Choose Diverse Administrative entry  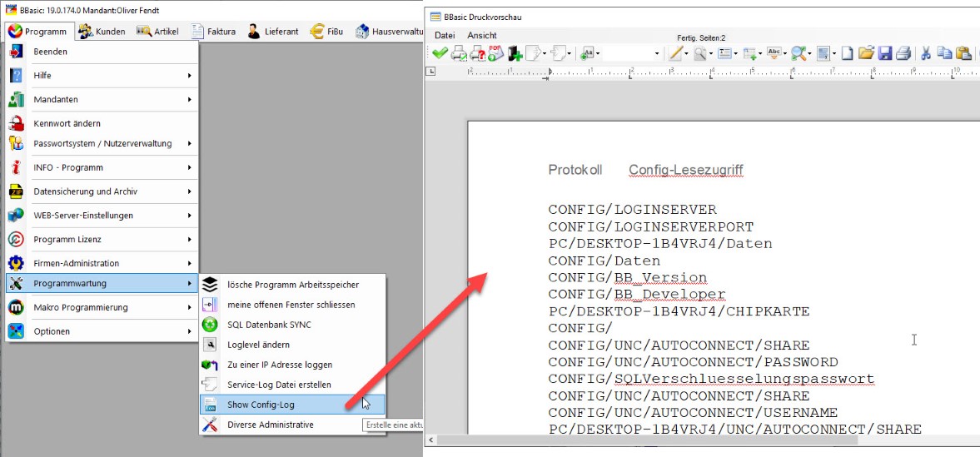click(x=292, y=425)
